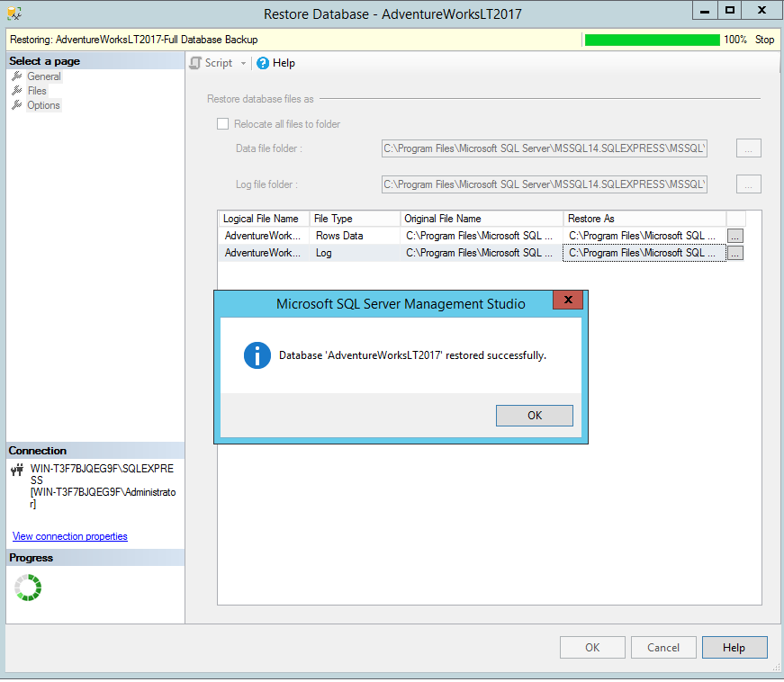Viewport: 784px width, 682px height.
Task: Click OK in the success message box
Action: [x=535, y=416]
